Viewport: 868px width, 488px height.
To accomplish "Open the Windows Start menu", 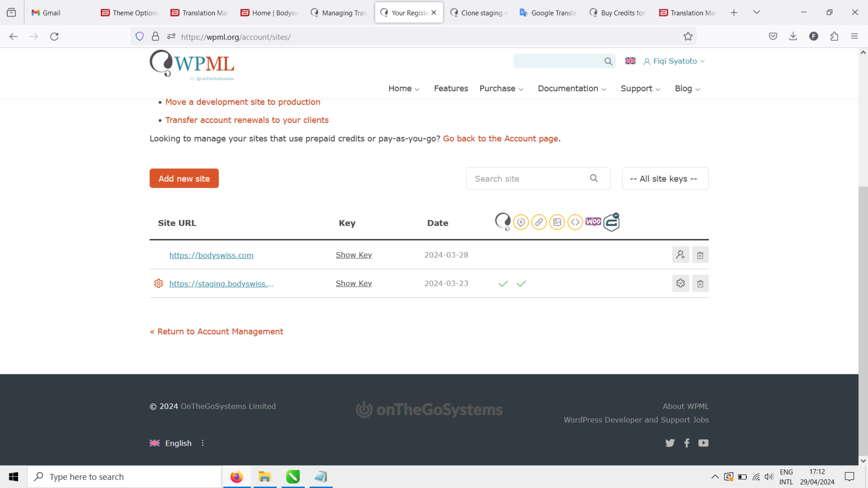I will (x=13, y=477).
